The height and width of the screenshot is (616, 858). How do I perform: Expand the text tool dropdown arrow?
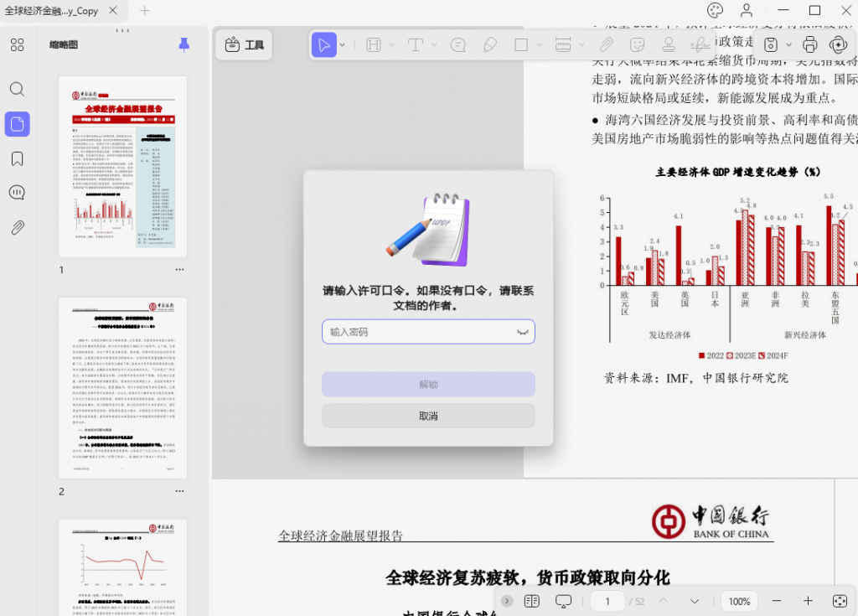[x=434, y=44]
